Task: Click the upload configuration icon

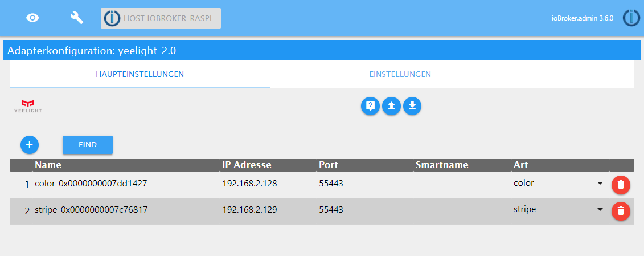Action: coord(391,105)
